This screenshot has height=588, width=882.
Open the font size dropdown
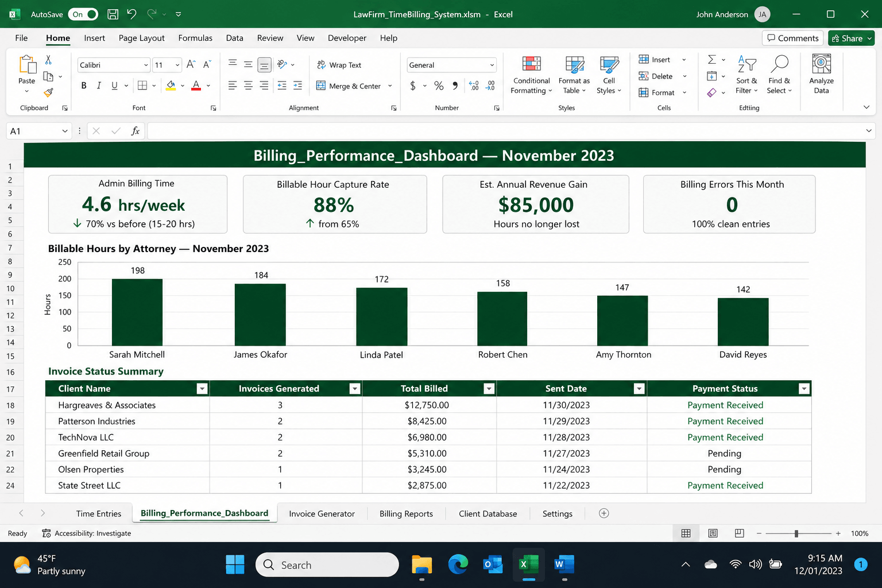pyautogui.click(x=177, y=65)
